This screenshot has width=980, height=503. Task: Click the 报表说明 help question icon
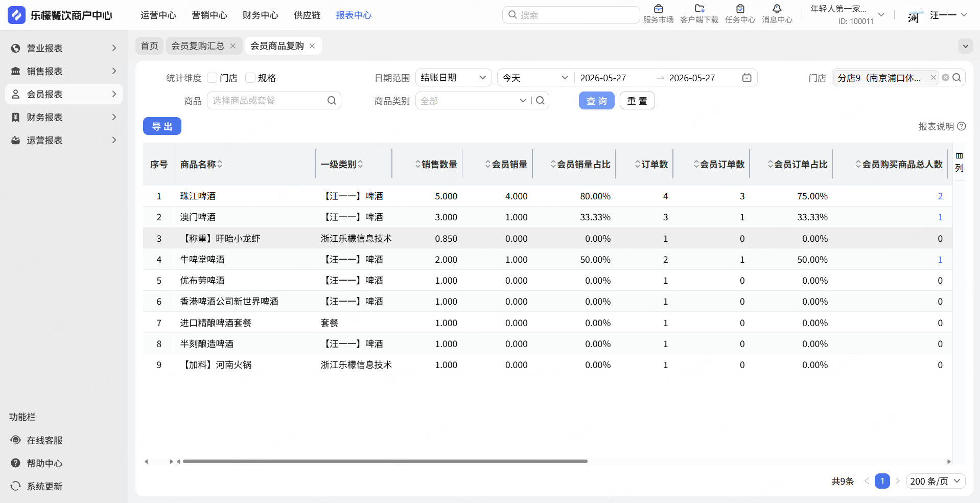point(961,126)
